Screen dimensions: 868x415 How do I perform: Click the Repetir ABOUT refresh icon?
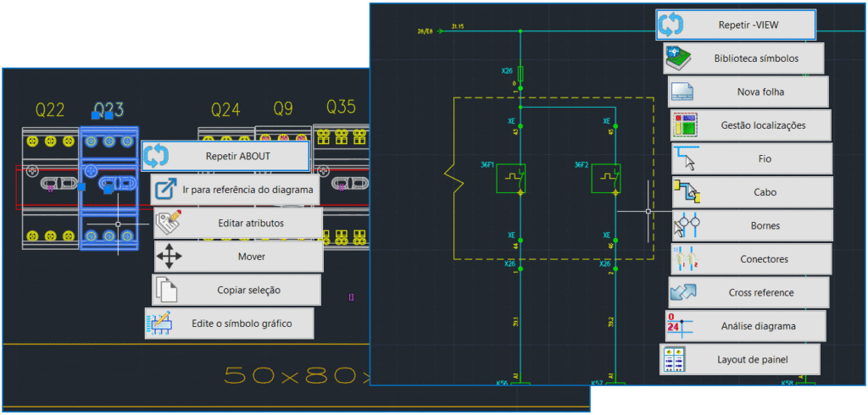[157, 156]
